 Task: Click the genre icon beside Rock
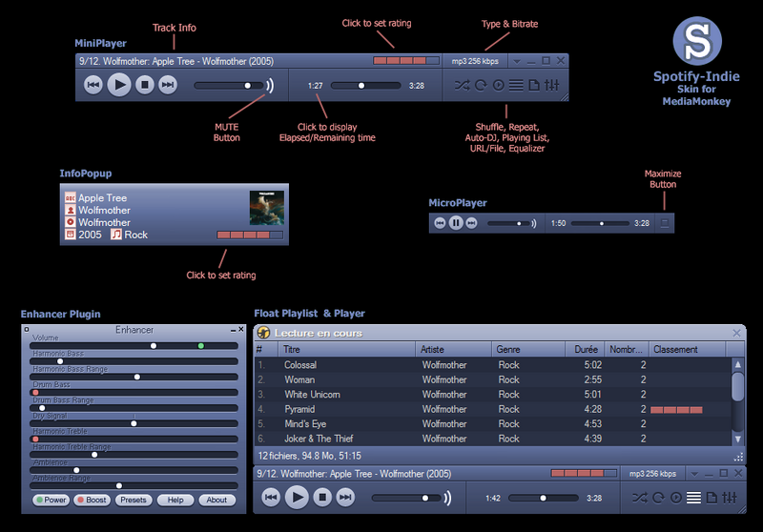point(115,235)
